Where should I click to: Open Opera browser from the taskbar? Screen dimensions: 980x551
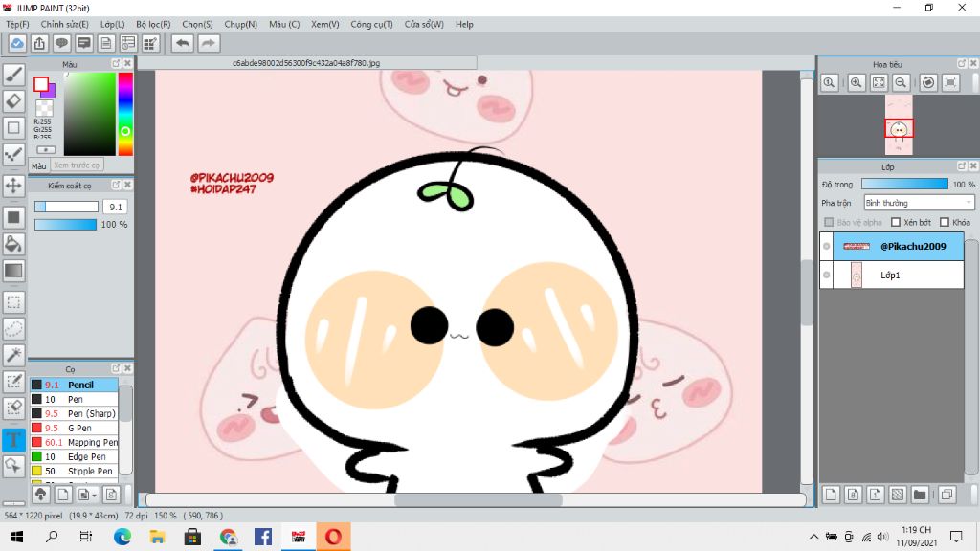point(333,537)
